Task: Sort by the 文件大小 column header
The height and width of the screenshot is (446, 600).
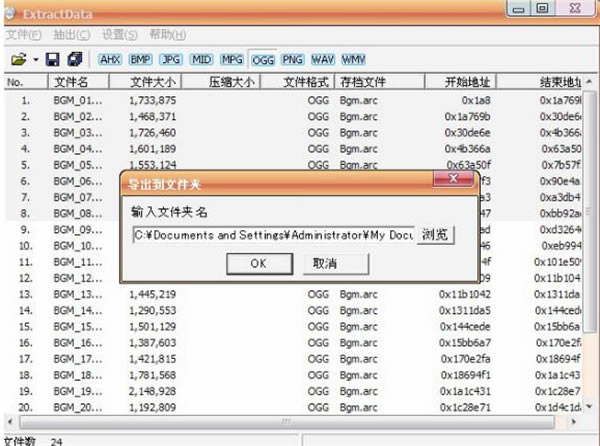Action: pyautogui.click(x=145, y=82)
